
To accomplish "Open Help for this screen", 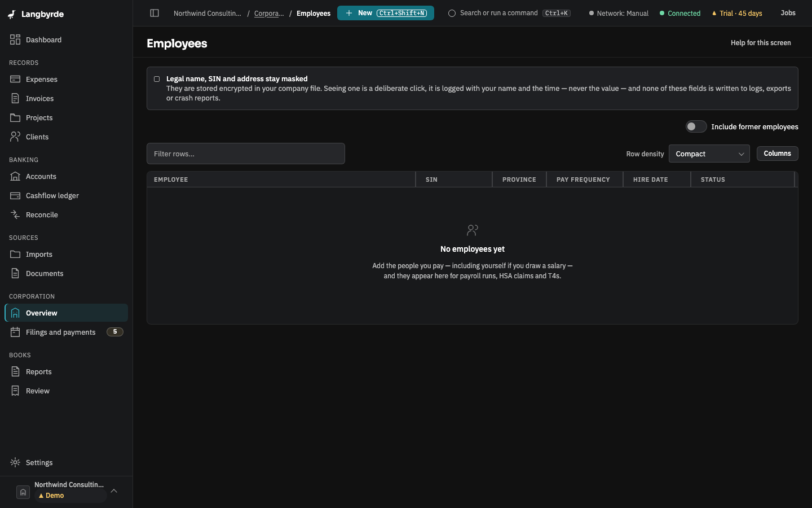I will click(761, 43).
